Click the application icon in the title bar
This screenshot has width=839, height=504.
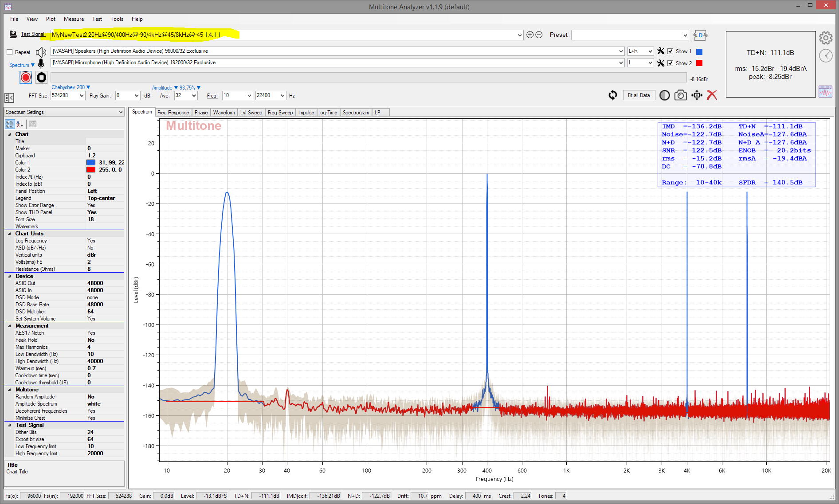click(8, 7)
